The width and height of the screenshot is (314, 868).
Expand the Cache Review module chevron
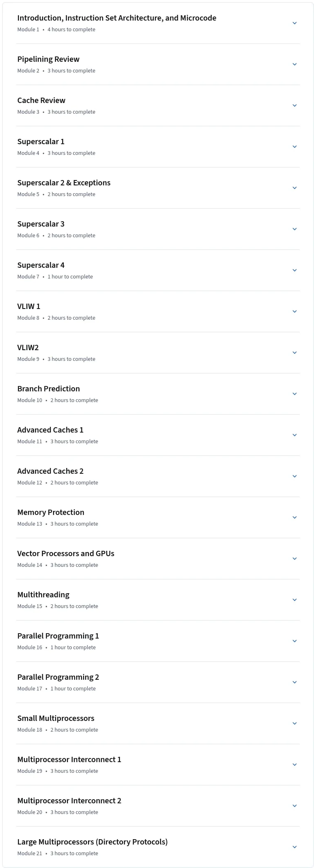point(295,105)
